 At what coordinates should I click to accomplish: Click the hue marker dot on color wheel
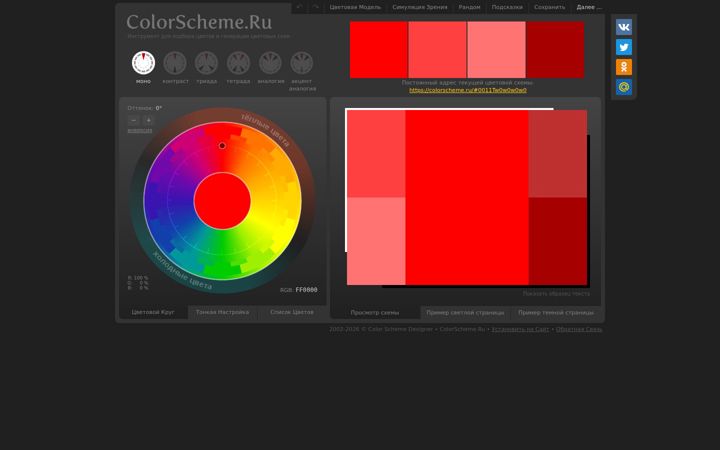(222, 146)
